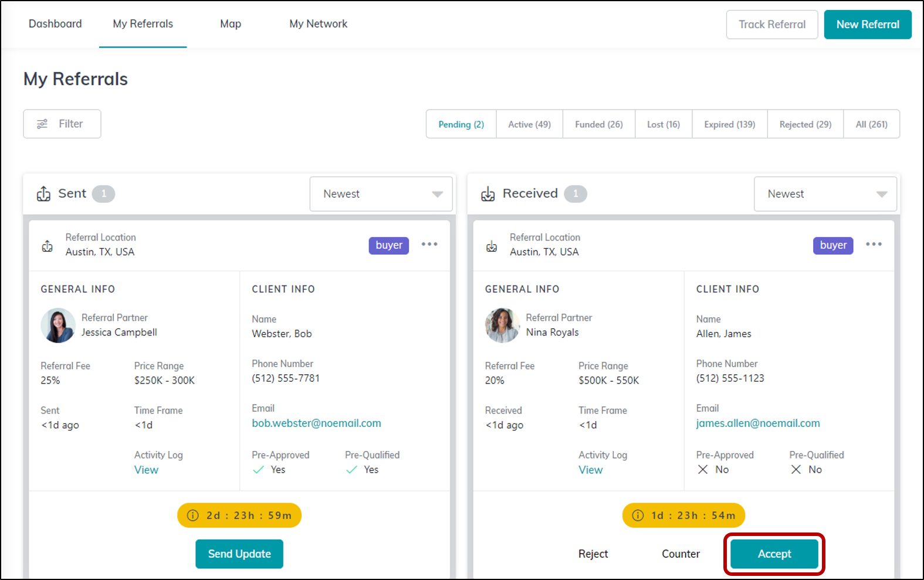Email james.allen@noemail.com
Viewport: 924px width, 580px height.
click(758, 423)
